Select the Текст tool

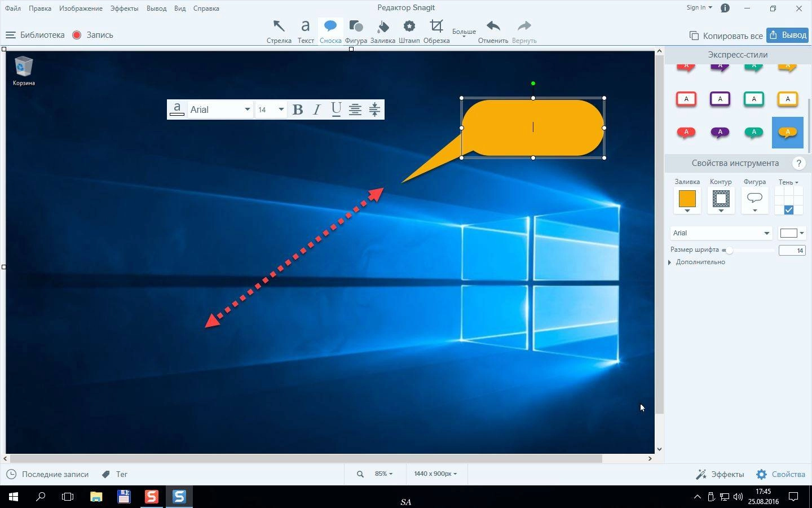pyautogui.click(x=306, y=31)
